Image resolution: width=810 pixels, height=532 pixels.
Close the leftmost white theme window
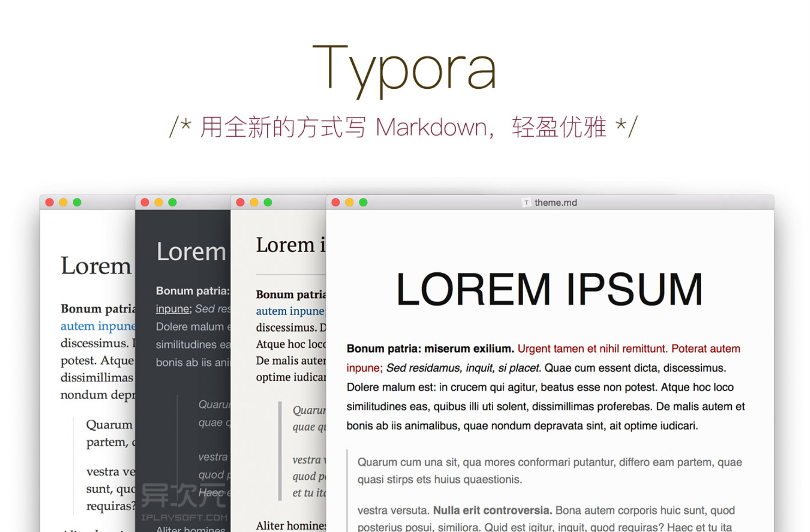pyautogui.click(x=50, y=202)
